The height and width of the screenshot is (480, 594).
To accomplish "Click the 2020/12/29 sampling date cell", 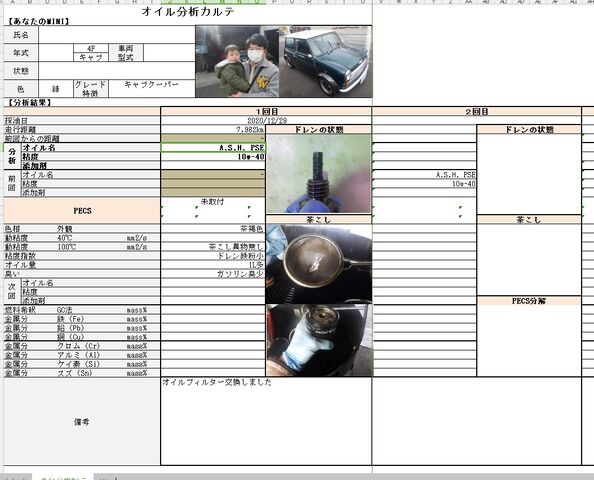I will click(266, 120).
